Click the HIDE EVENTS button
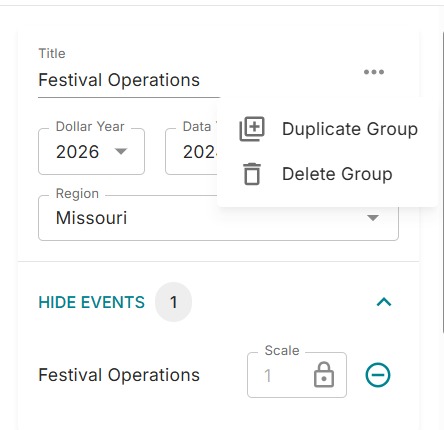This screenshot has height=430, width=444. tap(92, 302)
